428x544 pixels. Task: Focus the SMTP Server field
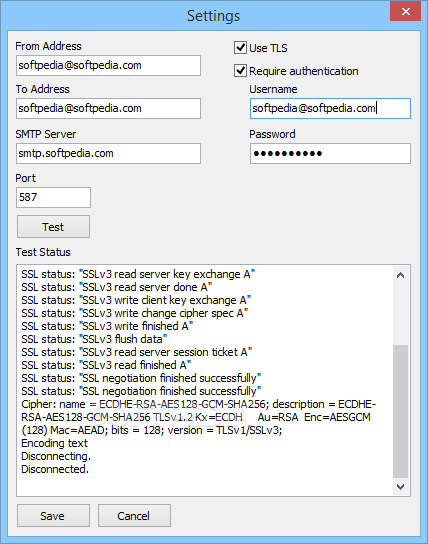(108, 153)
